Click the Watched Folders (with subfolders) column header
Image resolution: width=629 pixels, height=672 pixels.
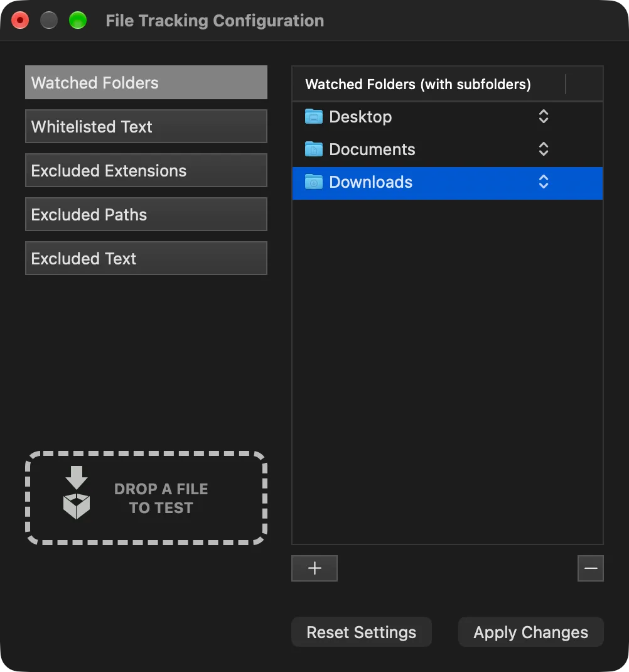(417, 84)
